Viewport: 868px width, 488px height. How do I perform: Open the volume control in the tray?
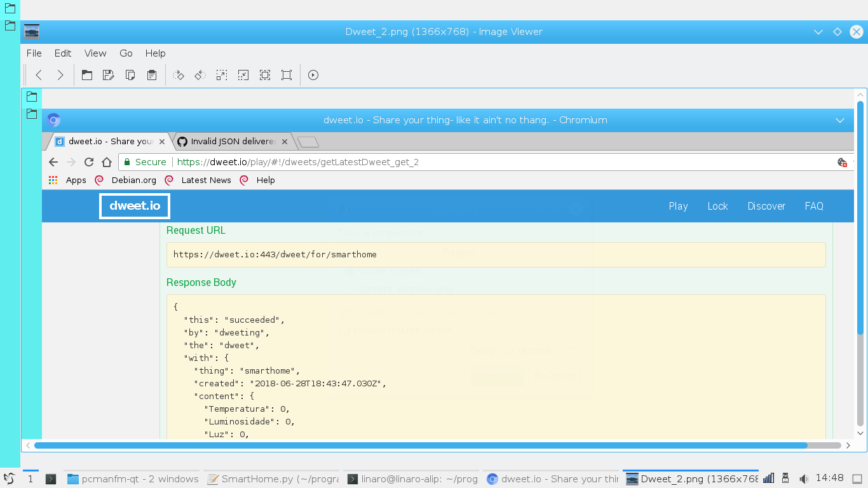[x=803, y=479]
